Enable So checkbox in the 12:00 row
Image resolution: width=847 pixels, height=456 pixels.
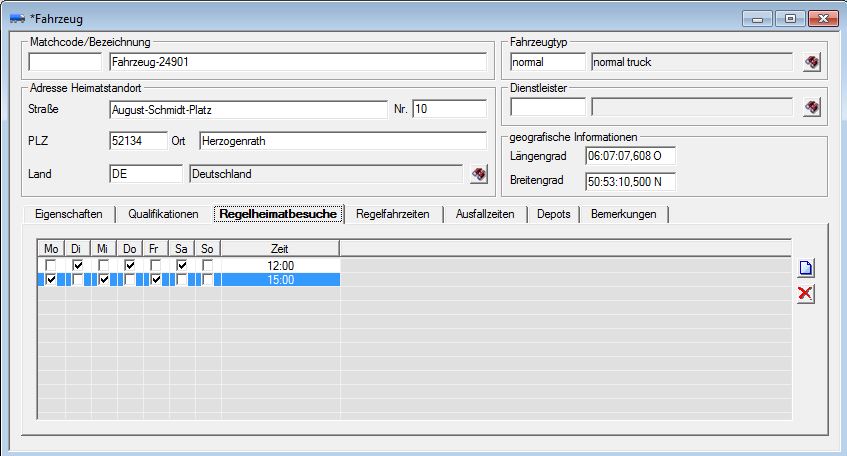click(207, 265)
